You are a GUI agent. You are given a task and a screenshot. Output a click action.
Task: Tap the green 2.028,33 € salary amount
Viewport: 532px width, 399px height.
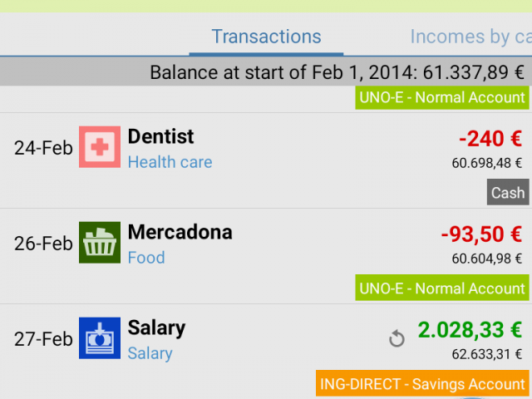470,330
